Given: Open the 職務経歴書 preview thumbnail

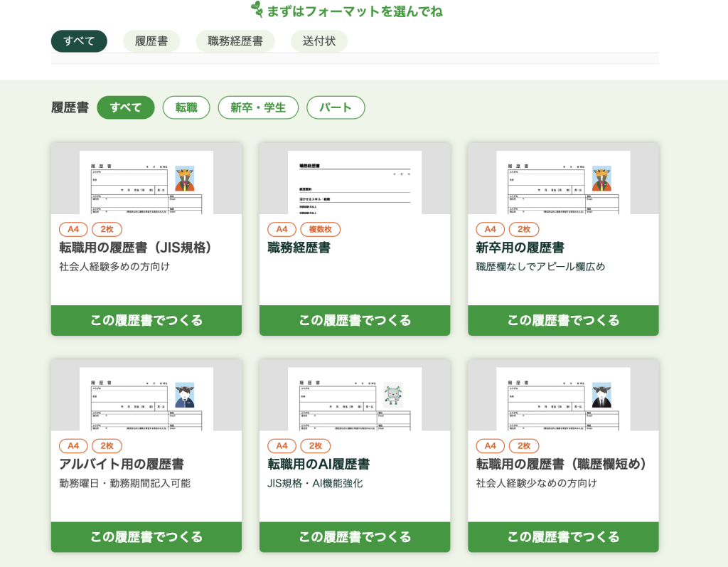Looking at the screenshot, I should 355,181.
